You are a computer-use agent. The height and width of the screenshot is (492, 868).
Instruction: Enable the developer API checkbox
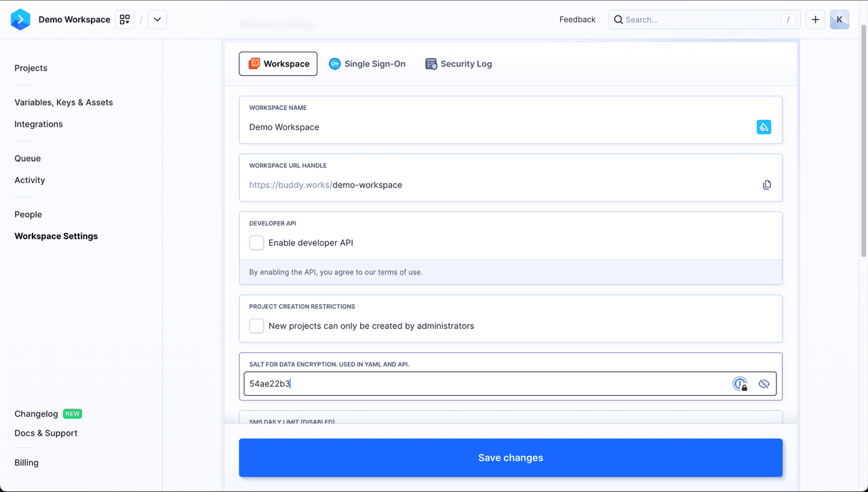pyautogui.click(x=256, y=243)
